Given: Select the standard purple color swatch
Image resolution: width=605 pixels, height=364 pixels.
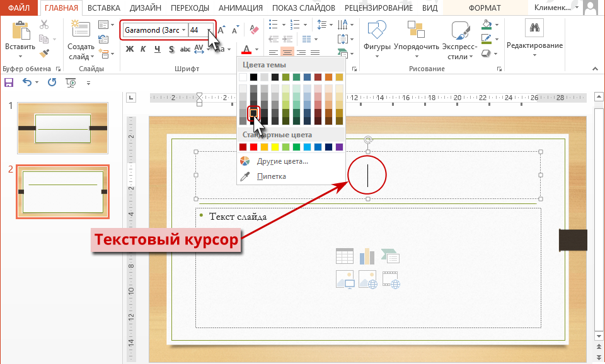Looking at the screenshot, I should coord(339,147).
